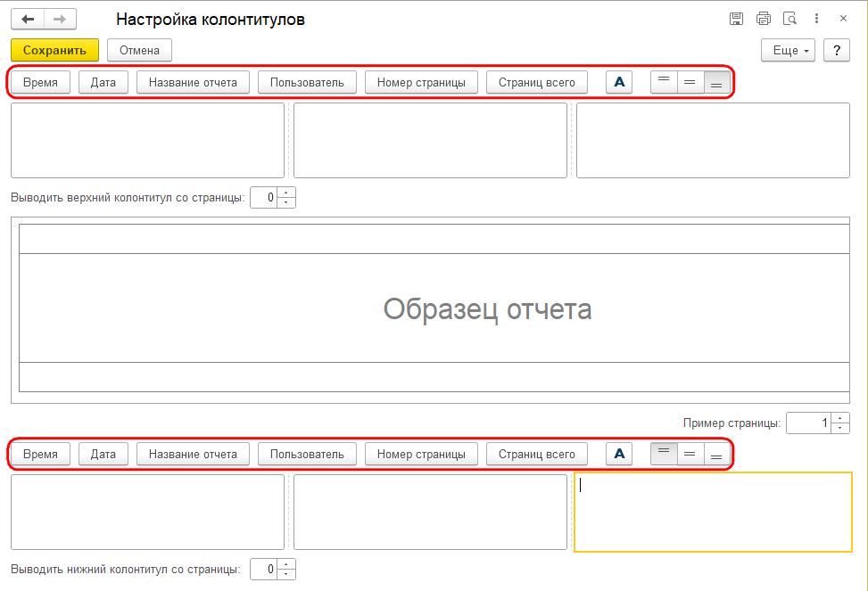Open the Еще dropdown menu

click(x=789, y=50)
